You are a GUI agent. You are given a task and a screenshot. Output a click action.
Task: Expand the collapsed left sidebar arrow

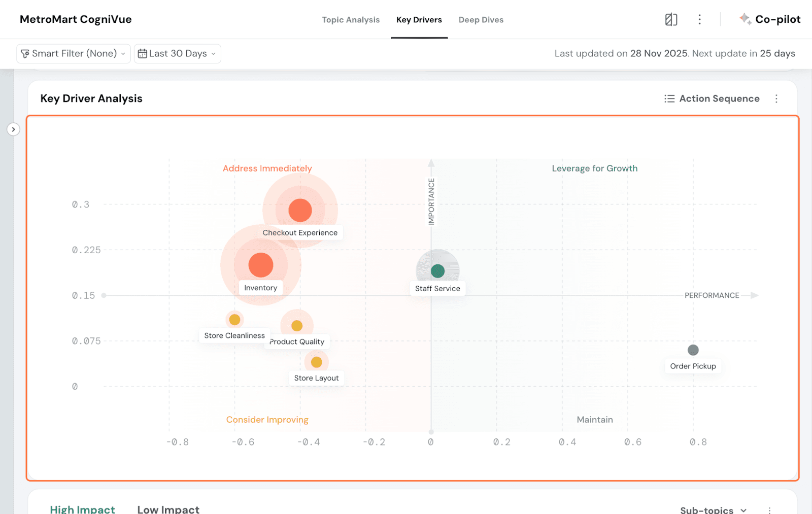pos(13,129)
